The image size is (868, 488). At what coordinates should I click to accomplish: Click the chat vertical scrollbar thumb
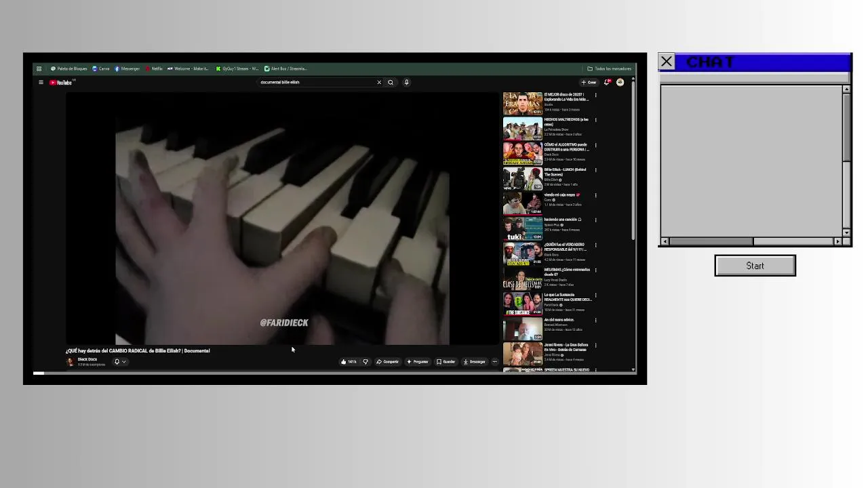click(846, 127)
